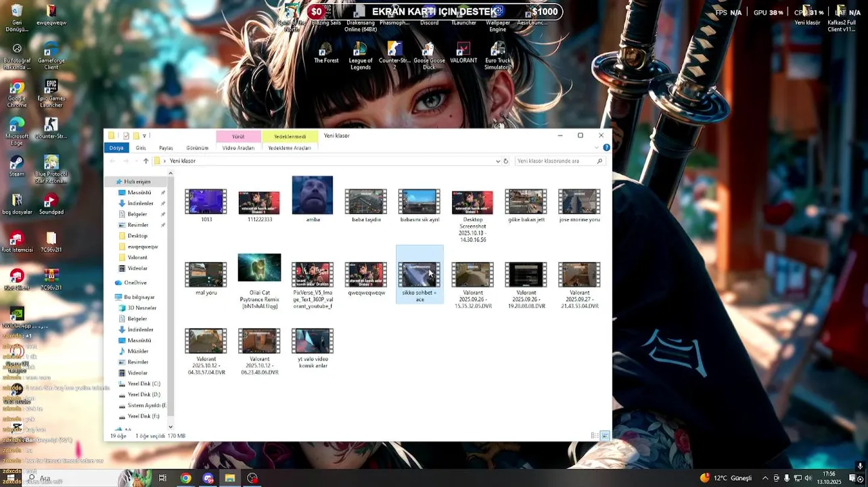868x487 pixels.
Task: Open the Dosya ribbon tab
Action: pos(116,147)
